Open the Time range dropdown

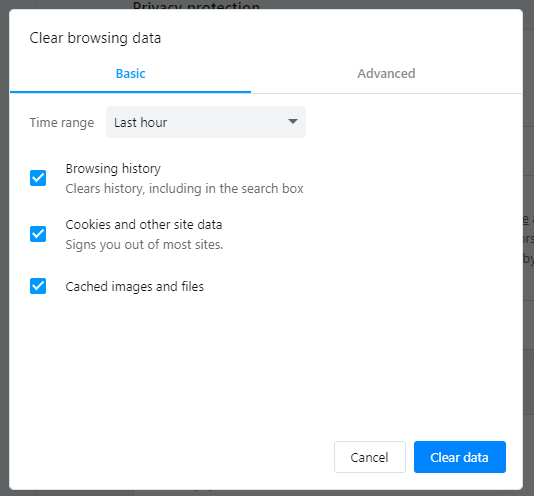point(206,122)
